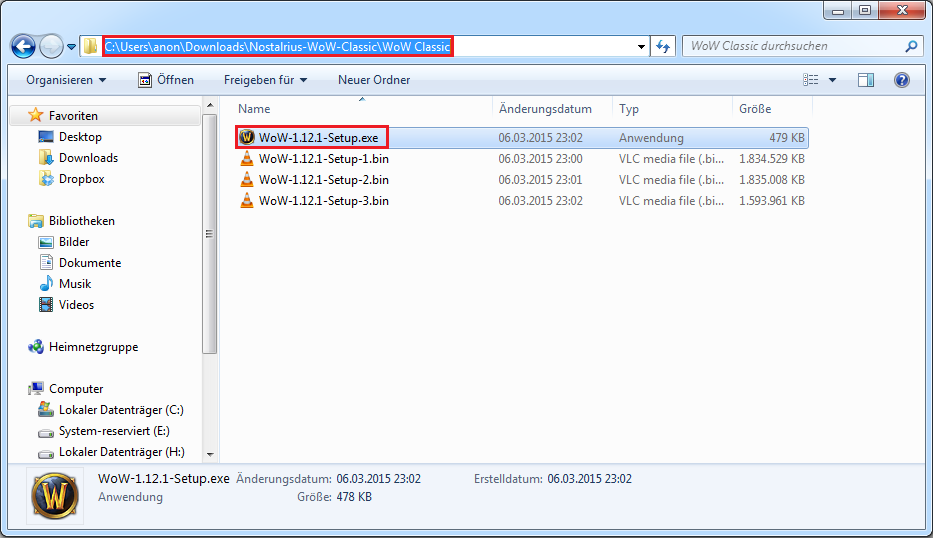Click the Musik note icon
The width and height of the screenshot is (933, 538).
(46, 283)
